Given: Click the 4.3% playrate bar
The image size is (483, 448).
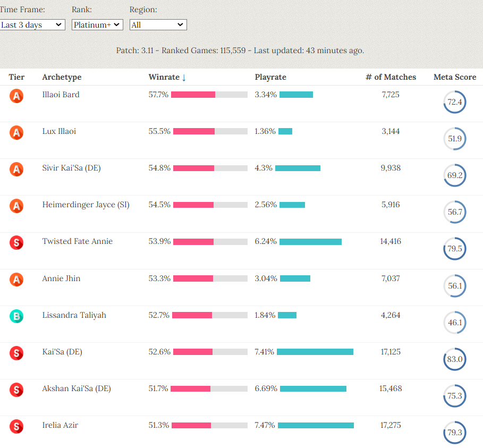Looking at the screenshot, I should 298,168.
